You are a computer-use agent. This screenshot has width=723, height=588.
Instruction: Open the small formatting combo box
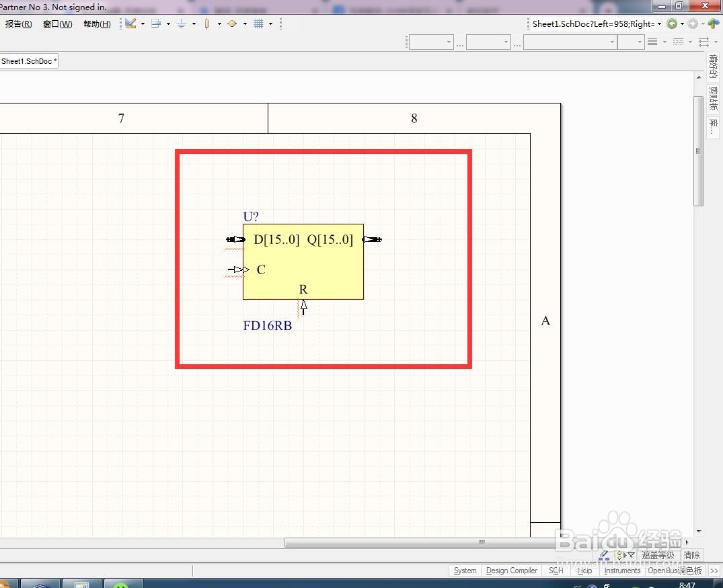631,42
